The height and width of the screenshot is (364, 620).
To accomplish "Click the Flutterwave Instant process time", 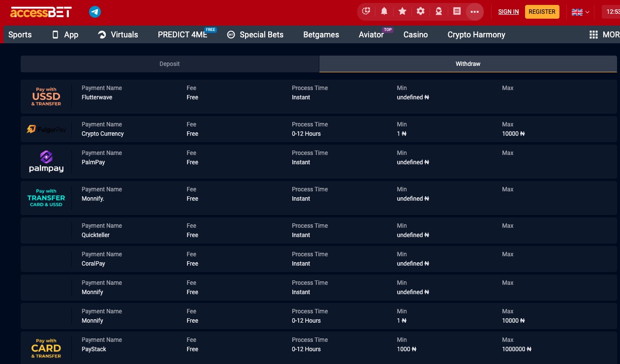I will pos(301,97).
